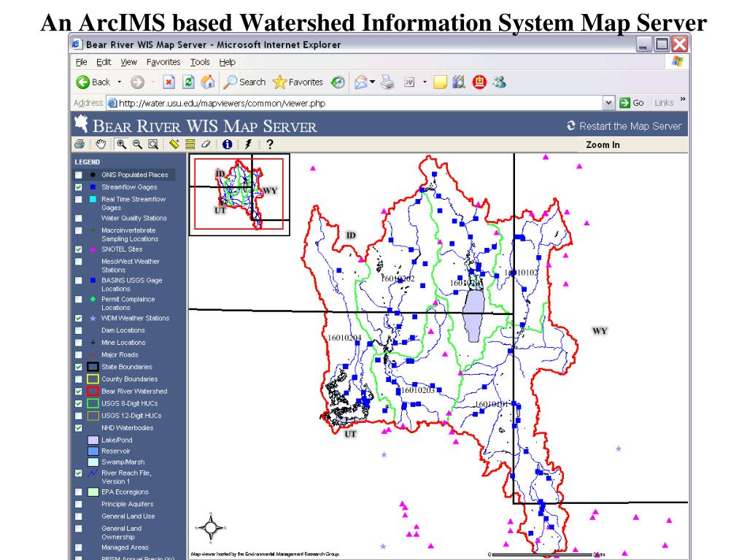
Task: Open the Mail button dropdown arrow
Action: point(373,82)
